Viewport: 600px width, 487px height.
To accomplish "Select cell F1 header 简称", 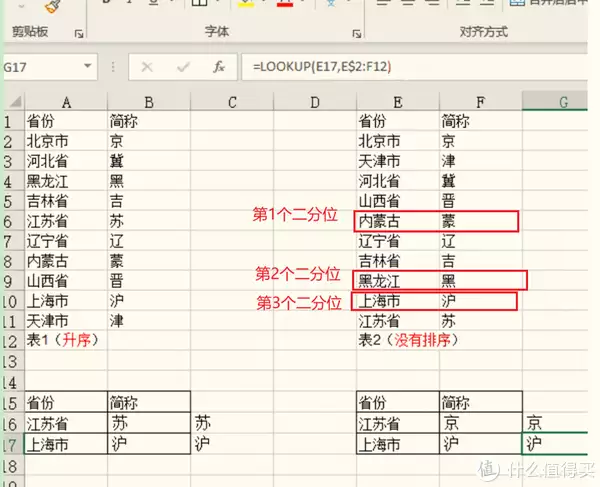I will 481,121.
